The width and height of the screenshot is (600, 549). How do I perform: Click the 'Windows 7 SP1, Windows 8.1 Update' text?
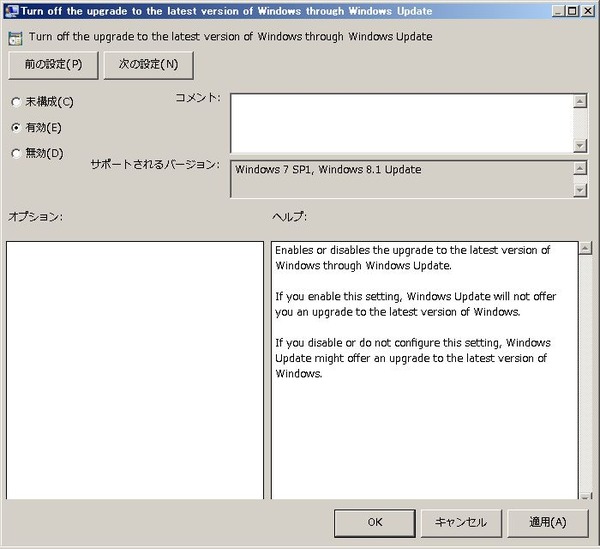328,169
